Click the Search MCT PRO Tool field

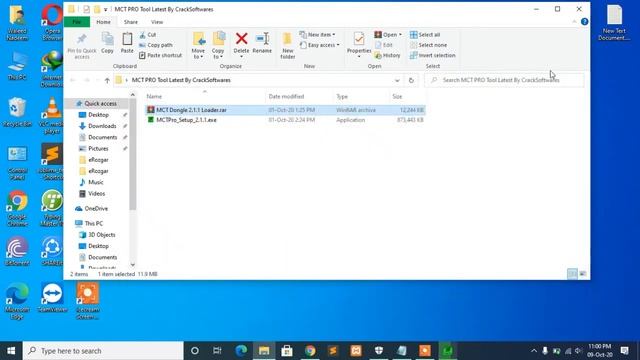tap(504, 80)
